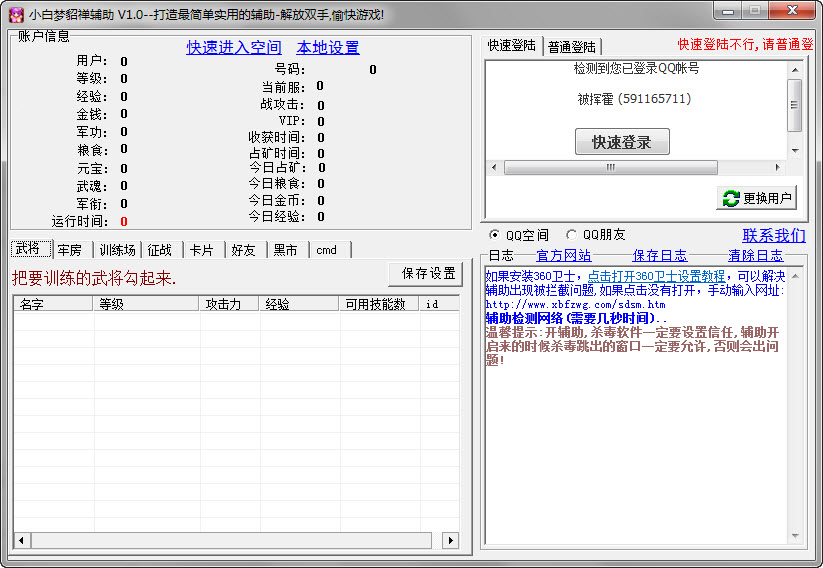This screenshot has width=823, height=568.
Task: Open the 快速进入空间 link
Action: tap(234, 47)
